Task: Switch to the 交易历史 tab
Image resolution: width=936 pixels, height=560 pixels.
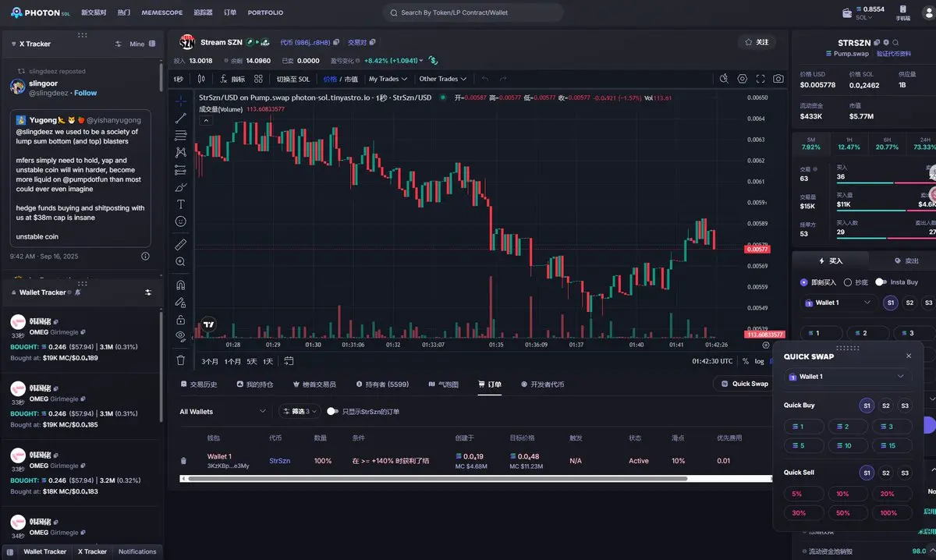Action: [199, 384]
